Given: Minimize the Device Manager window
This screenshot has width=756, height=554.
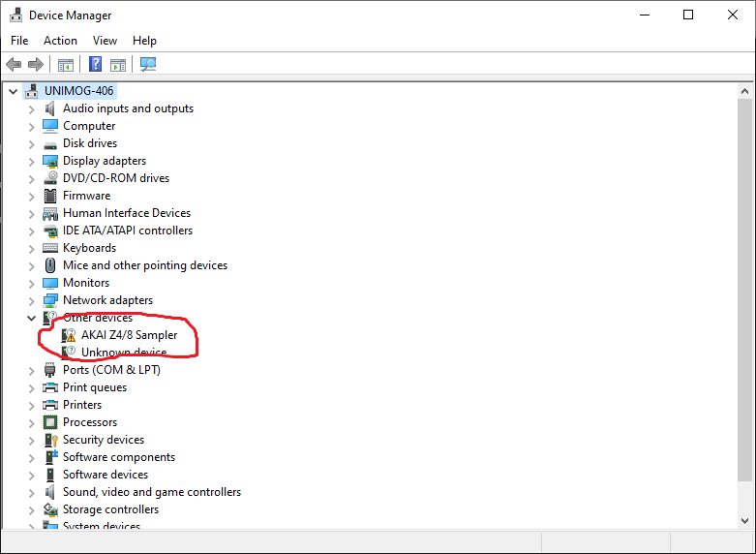Looking at the screenshot, I should coord(645,15).
